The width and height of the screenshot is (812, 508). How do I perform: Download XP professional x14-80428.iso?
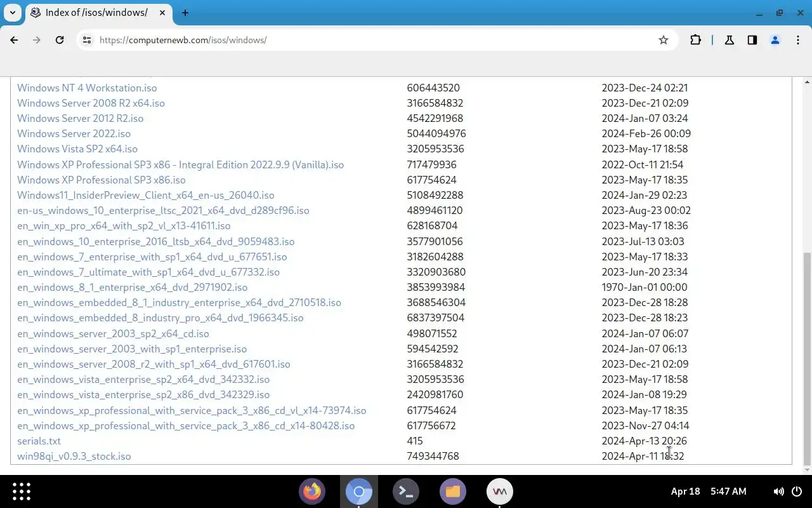(x=186, y=425)
